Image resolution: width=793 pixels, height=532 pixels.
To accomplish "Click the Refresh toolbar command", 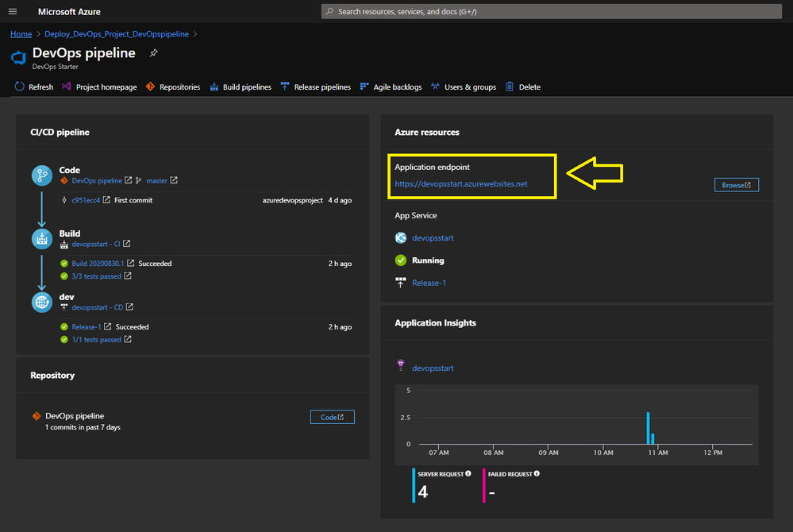I will coord(34,87).
